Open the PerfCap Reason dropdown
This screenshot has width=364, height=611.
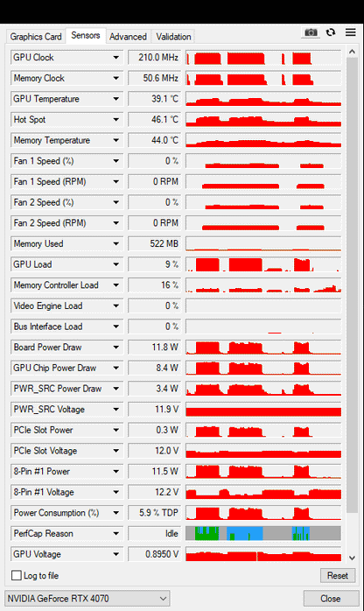116,533
